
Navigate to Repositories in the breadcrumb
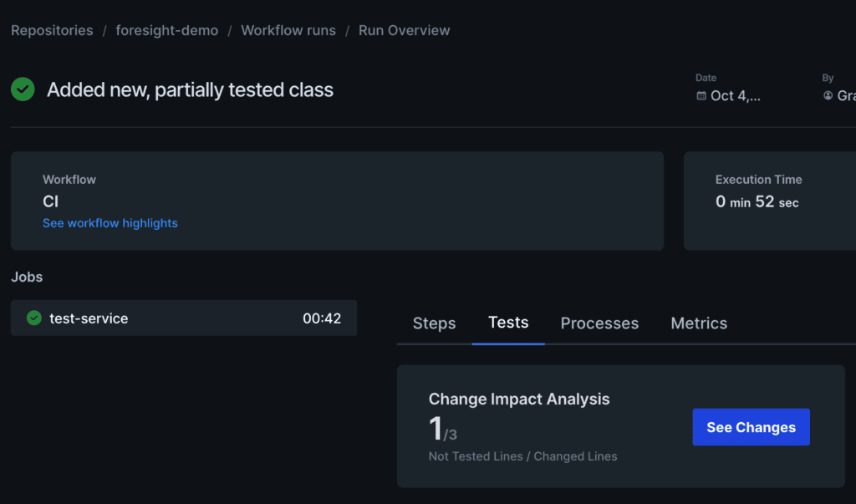point(51,30)
